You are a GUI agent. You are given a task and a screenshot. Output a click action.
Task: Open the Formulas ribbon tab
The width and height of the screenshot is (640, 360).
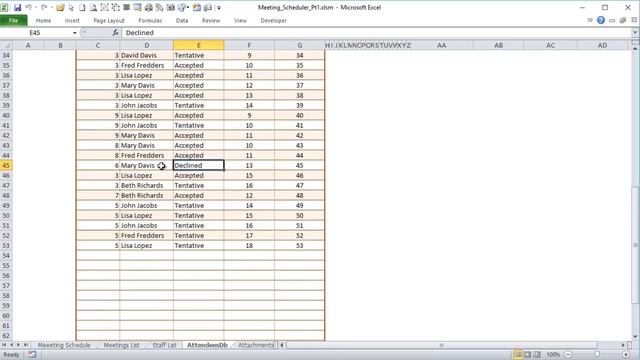(x=150, y=20)
